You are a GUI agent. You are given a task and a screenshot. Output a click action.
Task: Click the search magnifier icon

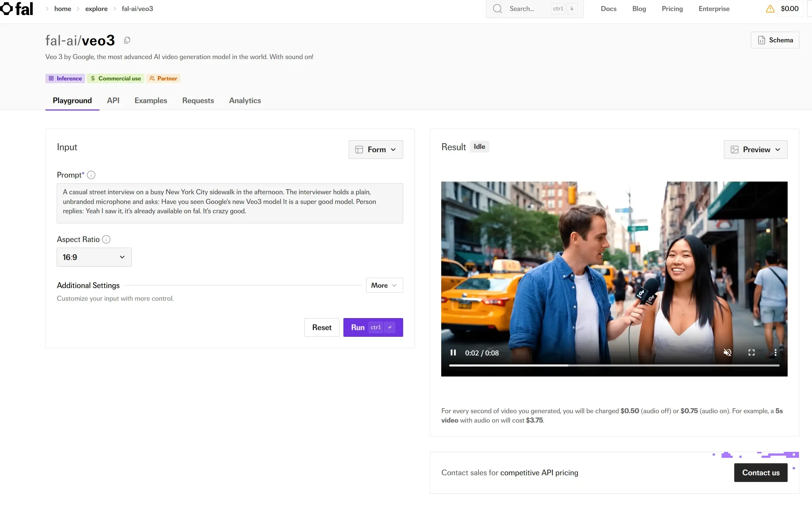tap(498, 9)
